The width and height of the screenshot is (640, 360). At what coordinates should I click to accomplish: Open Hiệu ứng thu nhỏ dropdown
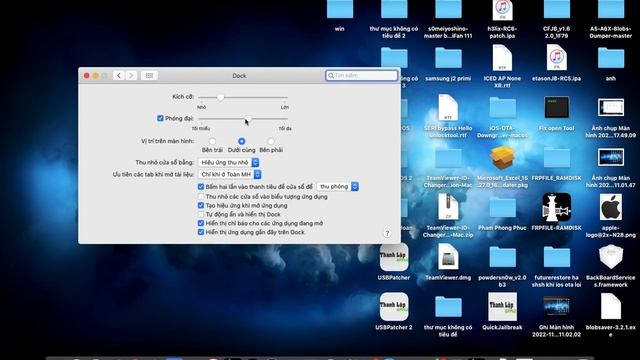tap(229, 162)
